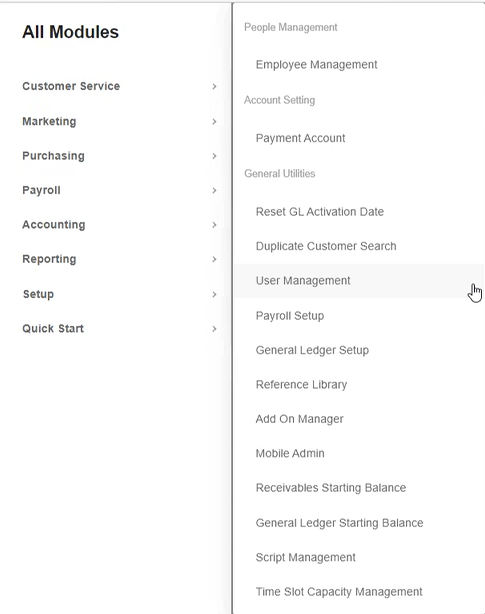The image size is (485, 614).
Task: Open Mobile Admin
Action: (290, 453)
